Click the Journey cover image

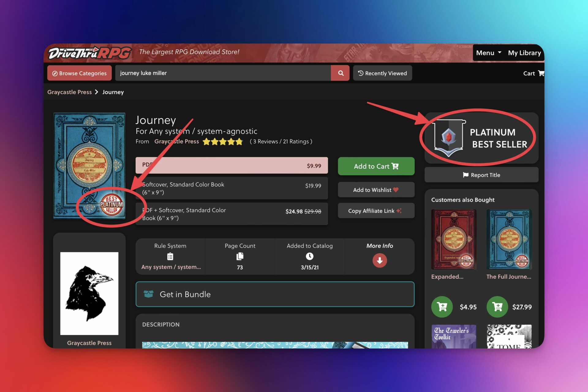pyautogui.click(x=89, y=166)
